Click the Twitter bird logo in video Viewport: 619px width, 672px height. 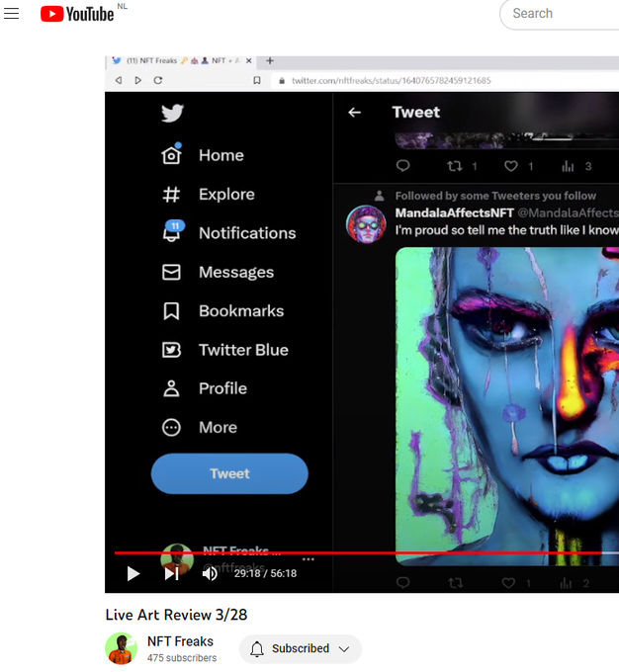[x=172, y=113]
